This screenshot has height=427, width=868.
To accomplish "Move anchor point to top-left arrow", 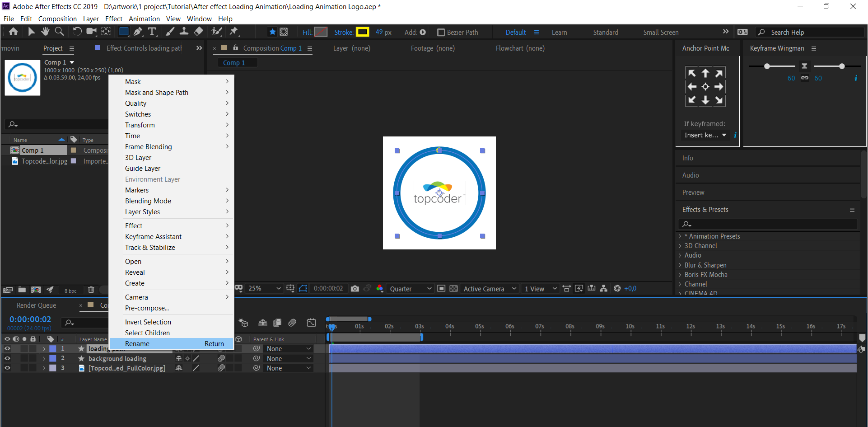I will click(x=692, y=73).
